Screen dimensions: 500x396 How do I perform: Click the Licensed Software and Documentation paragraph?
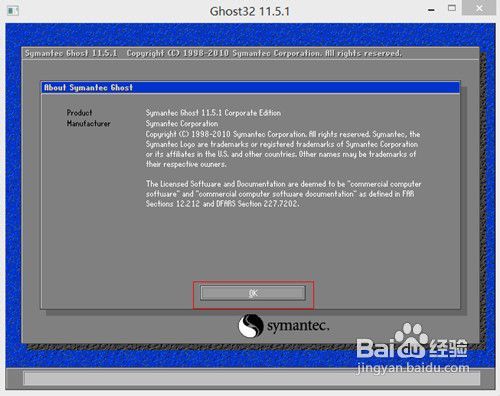coord(283,194)
